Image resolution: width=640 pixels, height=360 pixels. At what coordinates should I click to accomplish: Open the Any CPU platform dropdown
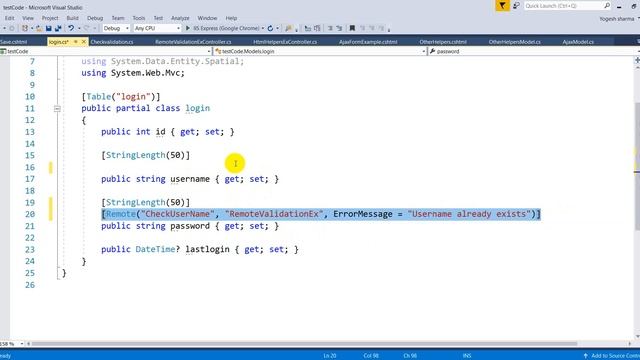157,28
